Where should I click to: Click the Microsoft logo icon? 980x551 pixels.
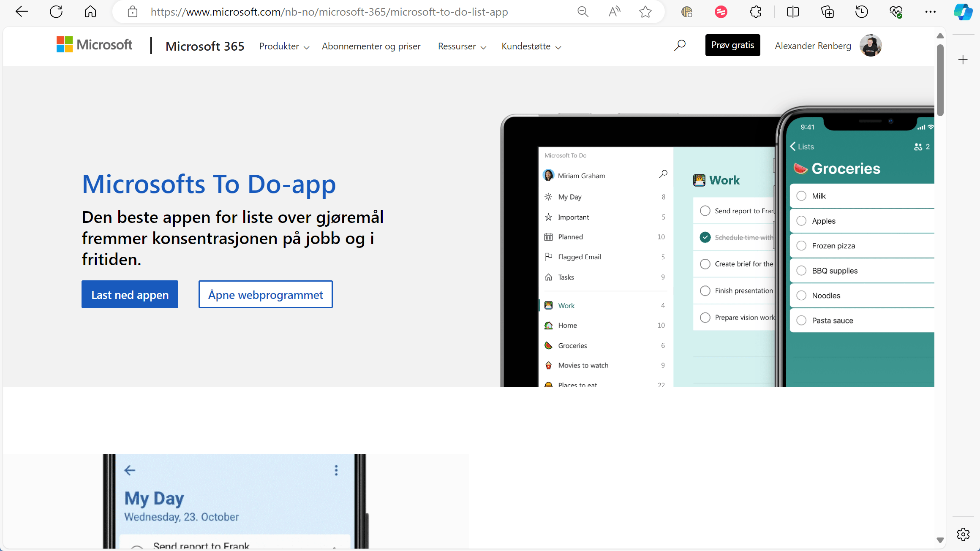(63, 46)
